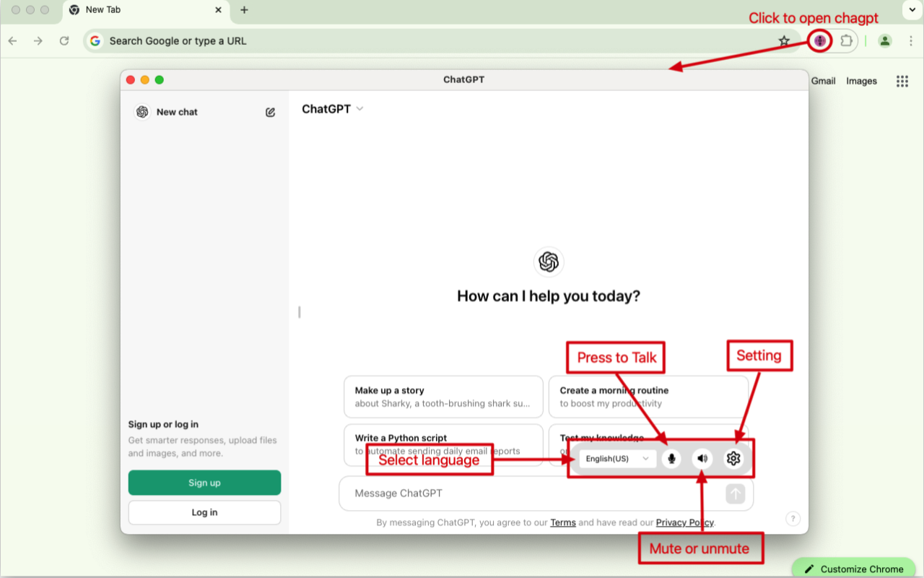The image size is (924, 578).
Task: Mute or unmute the speaker
Action: point(702,458)
